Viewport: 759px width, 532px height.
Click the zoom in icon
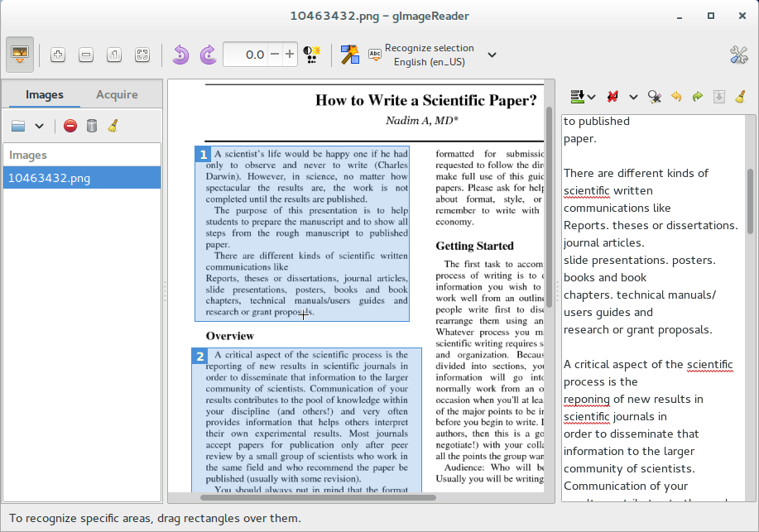[x=58, y=55]
